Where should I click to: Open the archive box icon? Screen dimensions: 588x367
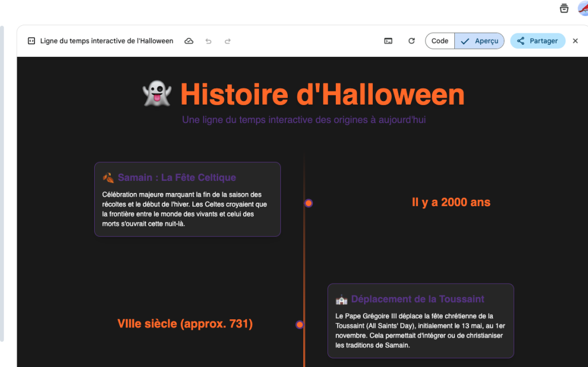click(564, 8)
